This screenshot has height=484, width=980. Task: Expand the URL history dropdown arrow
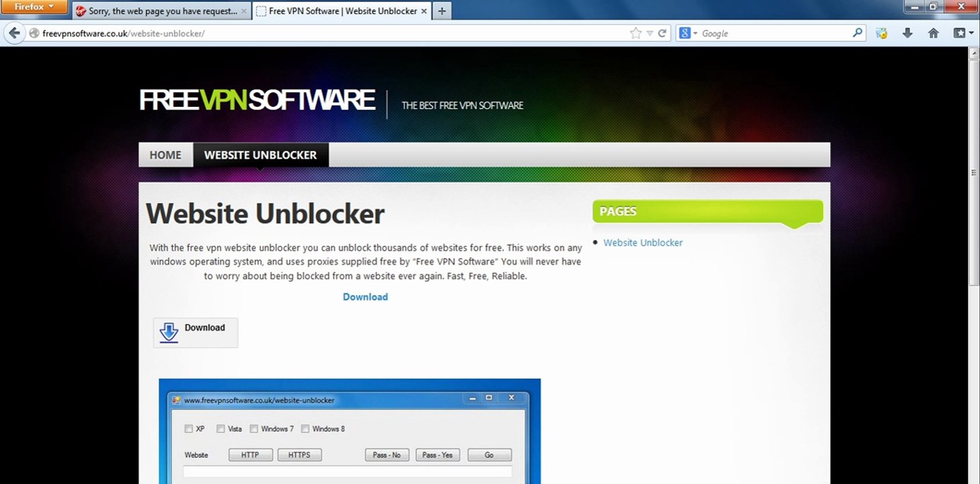tap(650, 33)
